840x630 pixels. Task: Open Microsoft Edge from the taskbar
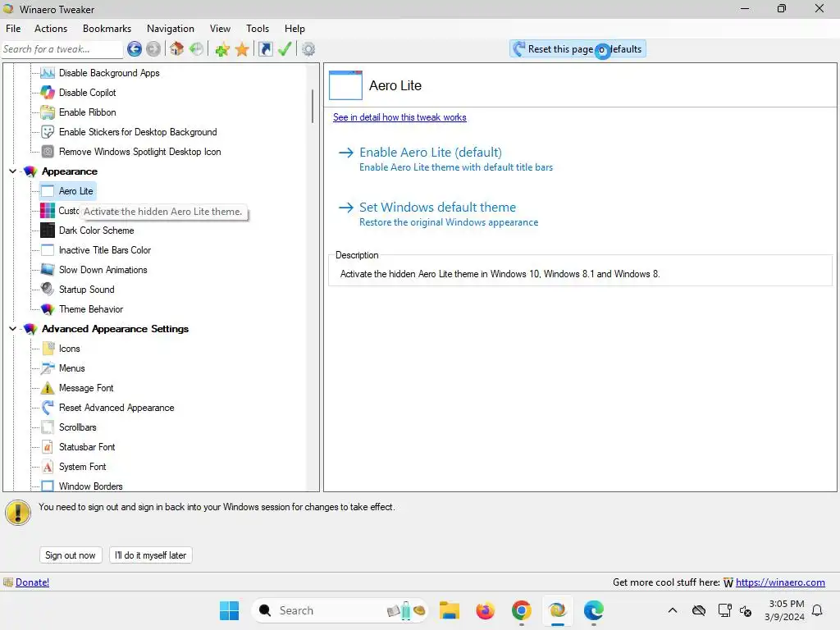[x=594, y=610]
